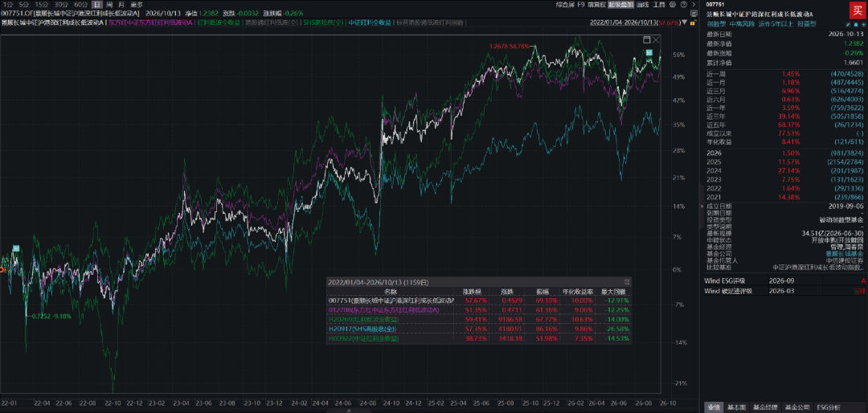Click the 景顺长城基金 company link
868x413 pixels.
[844, 253]
